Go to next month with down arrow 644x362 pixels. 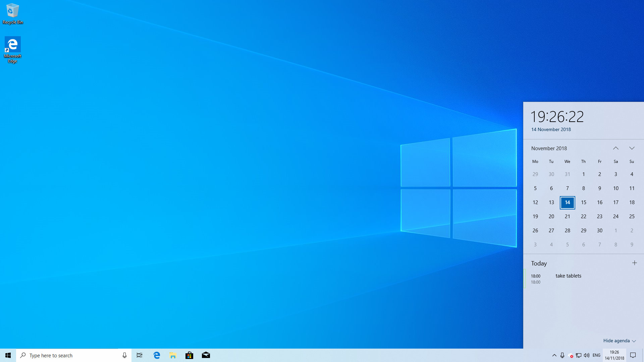pyautogui.click(x=632, y=148)
